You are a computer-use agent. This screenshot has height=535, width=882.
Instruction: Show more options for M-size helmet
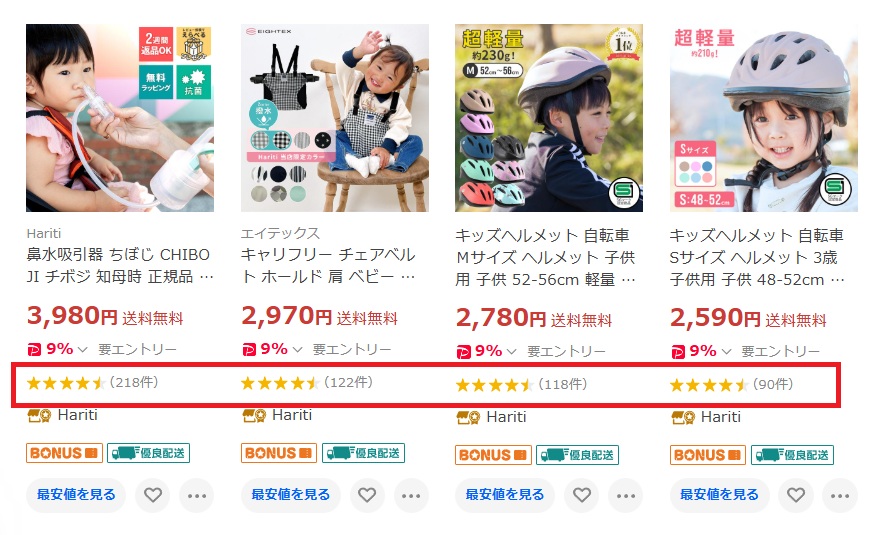coord(626,496)
